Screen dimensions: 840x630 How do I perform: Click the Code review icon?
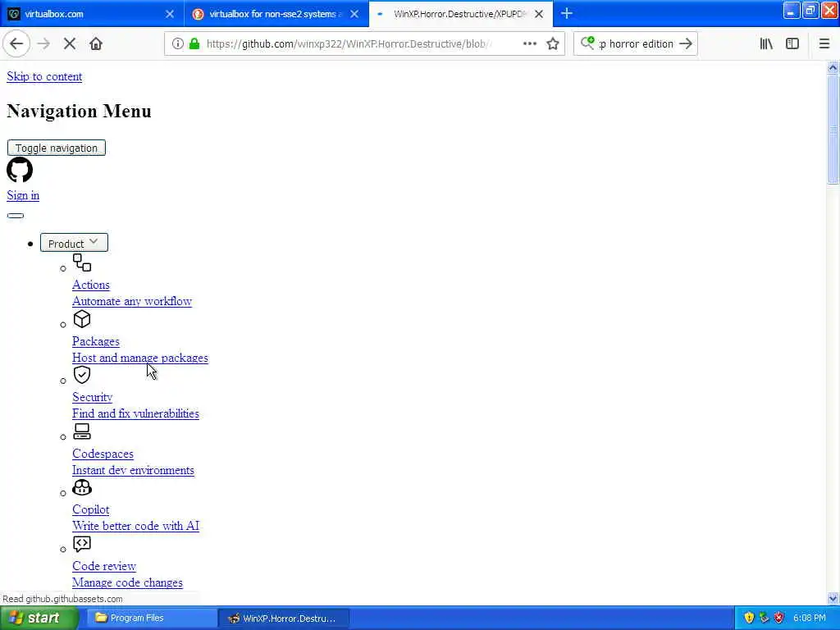pos(82,544)
